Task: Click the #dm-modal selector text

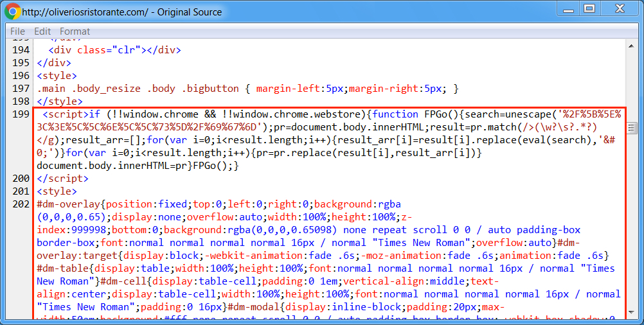Action: coord(254,307)
